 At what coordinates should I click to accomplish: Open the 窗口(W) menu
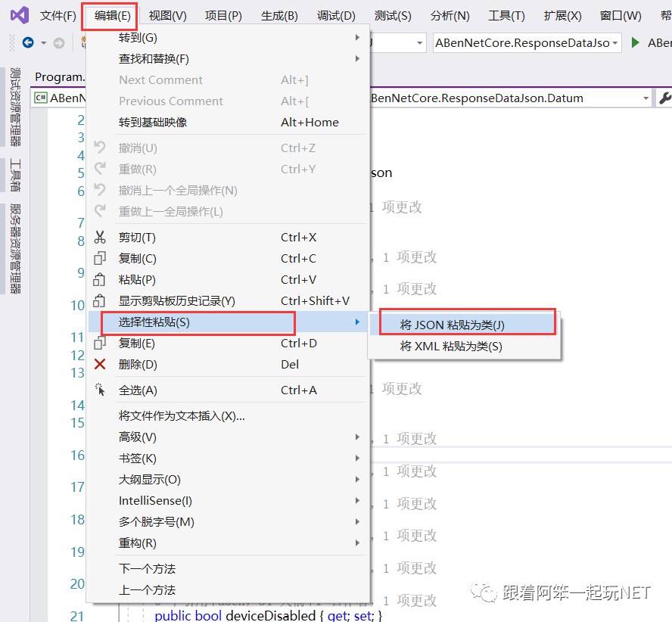coord(620,16)
